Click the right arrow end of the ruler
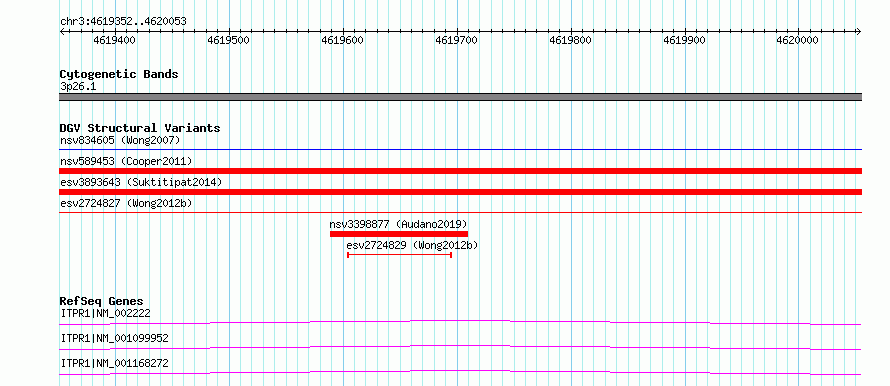This screenshot has width=890, height=386. (x=858, y=32)
